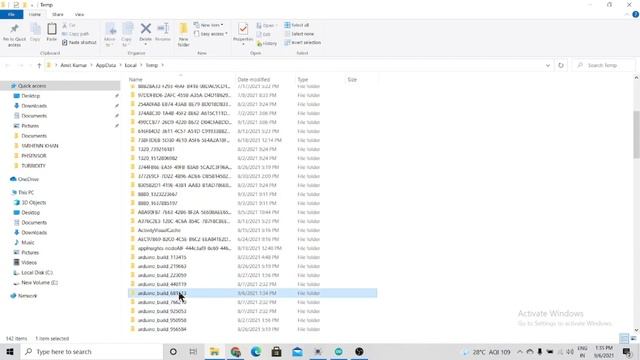Open the New item dropdown

click(x=209, y=25)
